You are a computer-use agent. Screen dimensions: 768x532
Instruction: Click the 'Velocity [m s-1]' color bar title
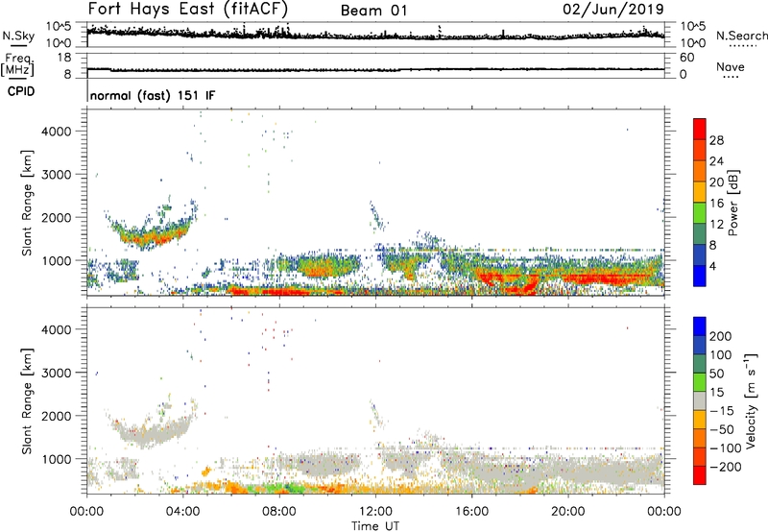(751, 401)
